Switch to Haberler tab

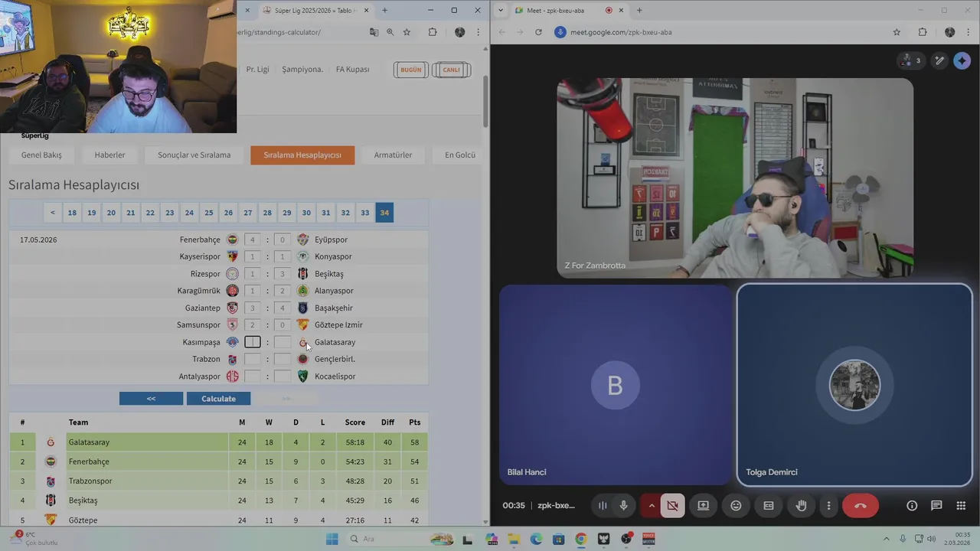click(x=109, y=155)
